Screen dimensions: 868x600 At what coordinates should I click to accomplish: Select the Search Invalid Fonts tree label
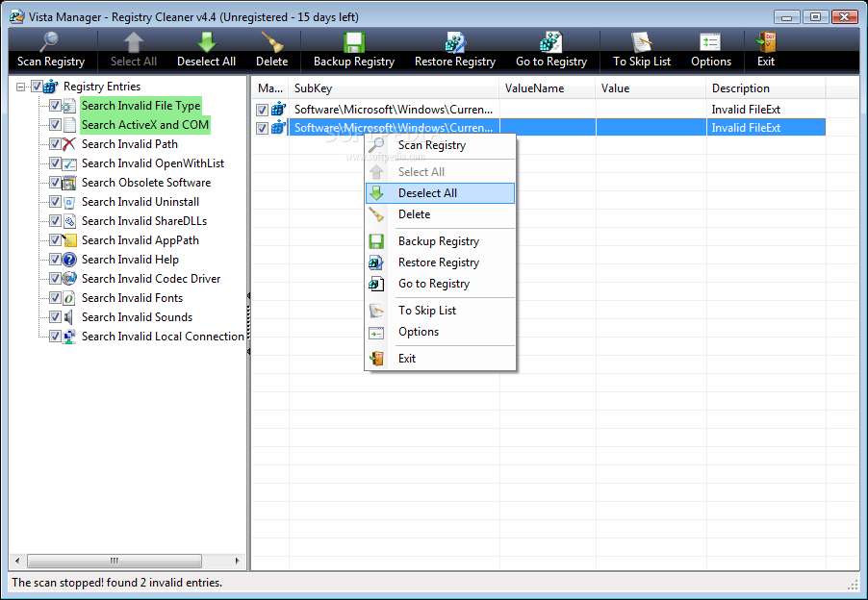pyautogui.click(x=132, y=298)
